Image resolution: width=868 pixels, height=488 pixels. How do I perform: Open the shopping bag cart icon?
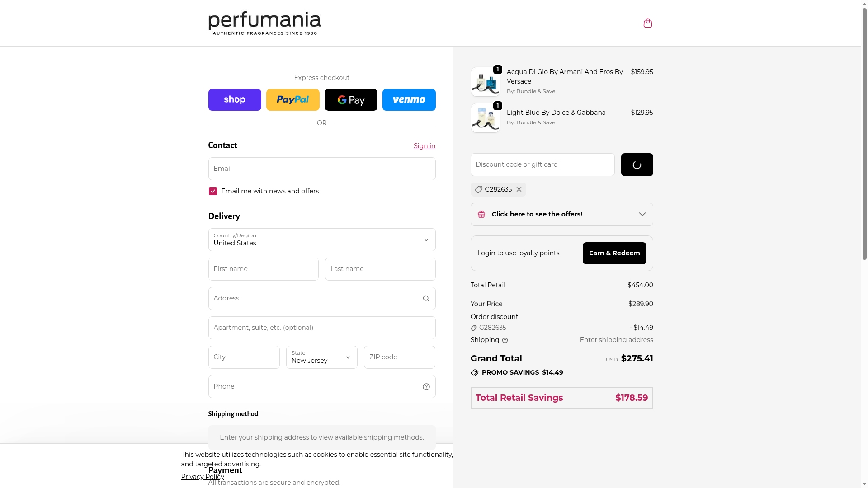point(647,23)
